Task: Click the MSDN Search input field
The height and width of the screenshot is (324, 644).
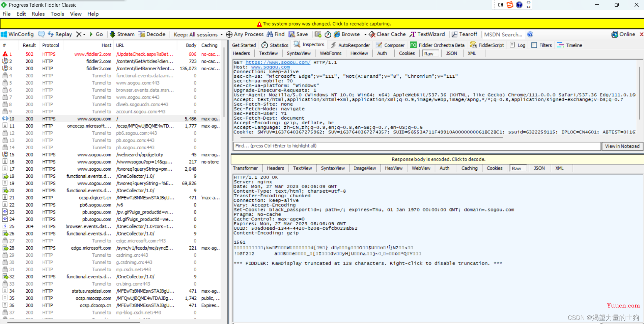Action: pos(504,34)
